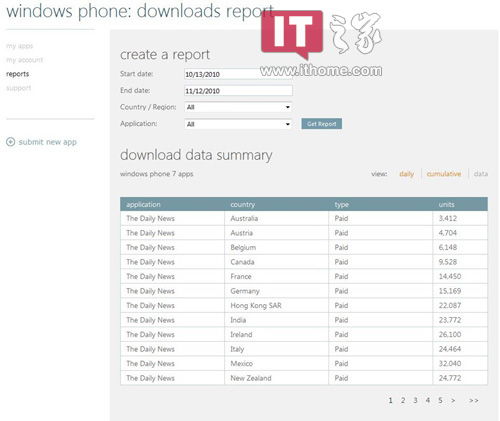This screenshot has height=421, width=500.
Task: Click the submit new app link
Action: [48, 142]
